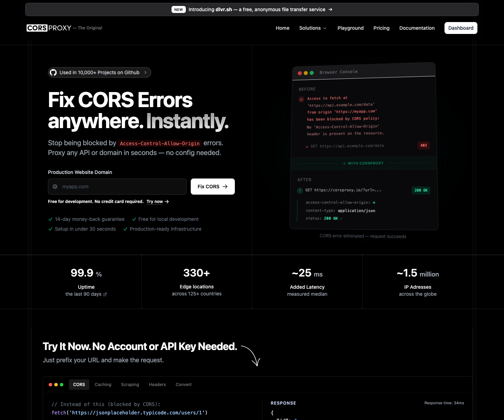Click the jsonplaceholder fetch URL code line

point(129,413)
